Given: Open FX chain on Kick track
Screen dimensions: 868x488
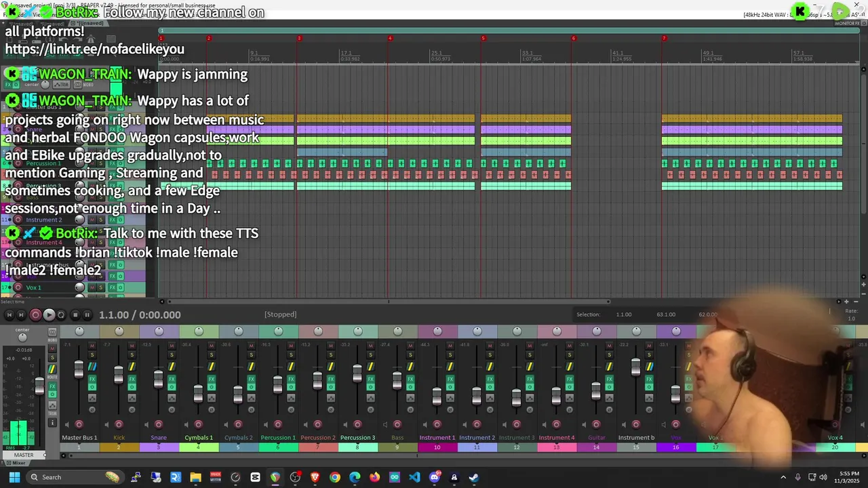Looking at the screenshot, I should point(132,380).
